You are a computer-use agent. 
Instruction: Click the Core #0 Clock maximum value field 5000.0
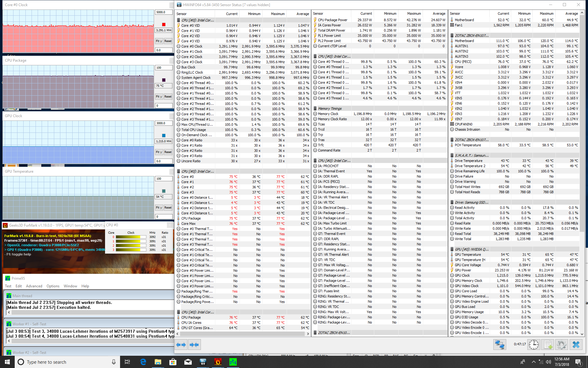[x=164, y=12]
